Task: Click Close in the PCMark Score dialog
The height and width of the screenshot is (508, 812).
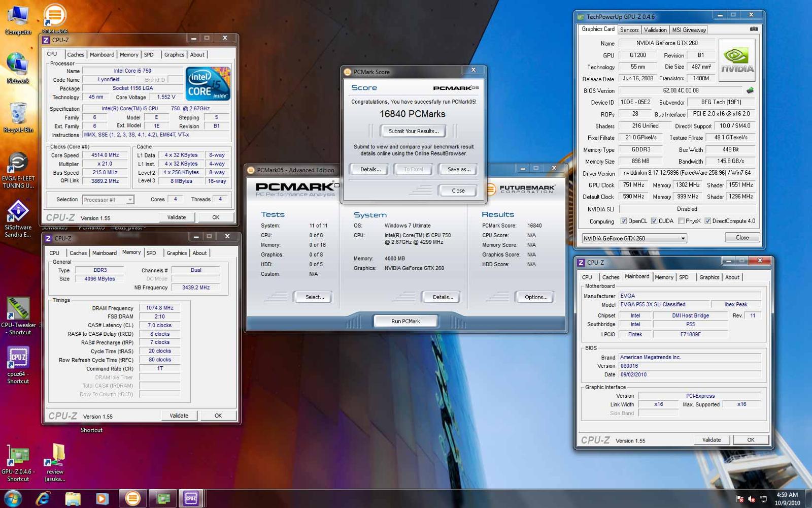Action: click(458, 190)
